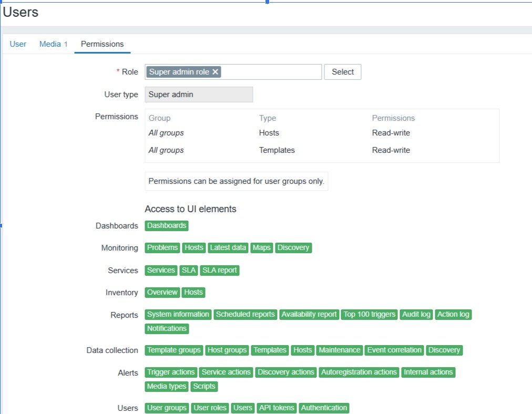532x414 pixels.
Task: Click the Maps badge
Action: click(x=261, y=247)
